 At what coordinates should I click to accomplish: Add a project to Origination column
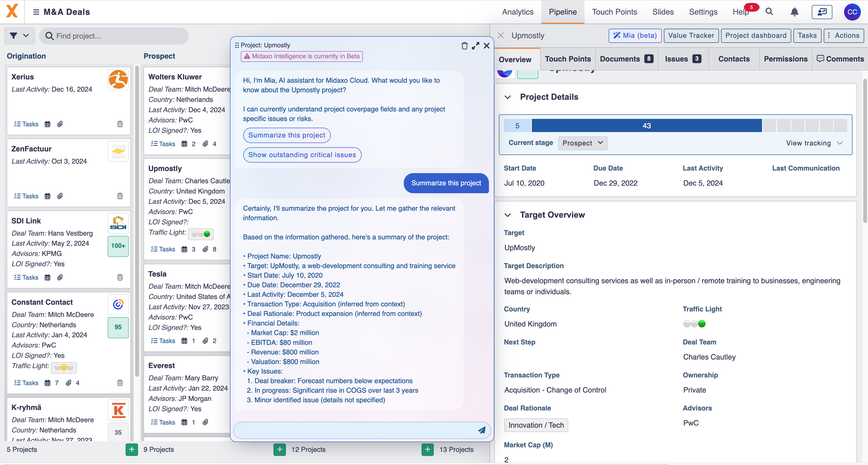[x=132, y=449]
